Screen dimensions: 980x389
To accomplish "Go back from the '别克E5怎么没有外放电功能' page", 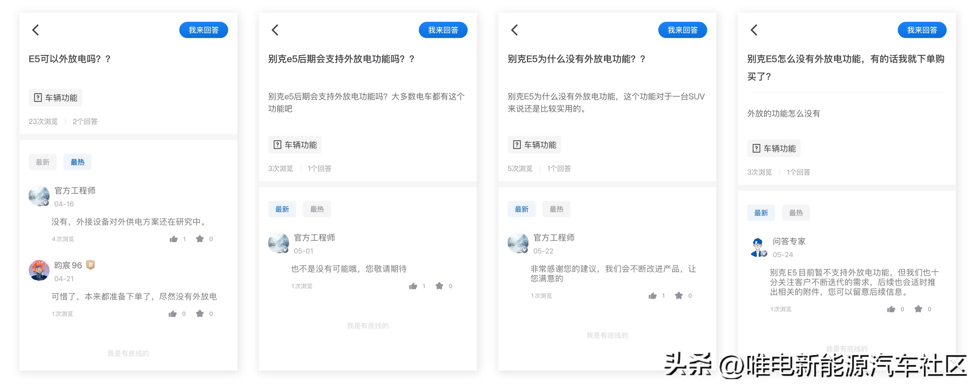I will click(754, 30).
